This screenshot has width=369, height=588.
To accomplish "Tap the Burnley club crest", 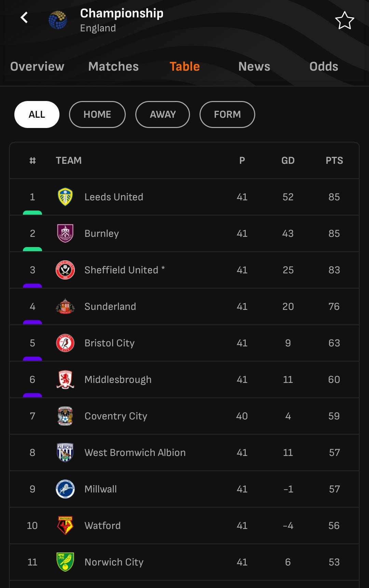I will pos(65,233).
